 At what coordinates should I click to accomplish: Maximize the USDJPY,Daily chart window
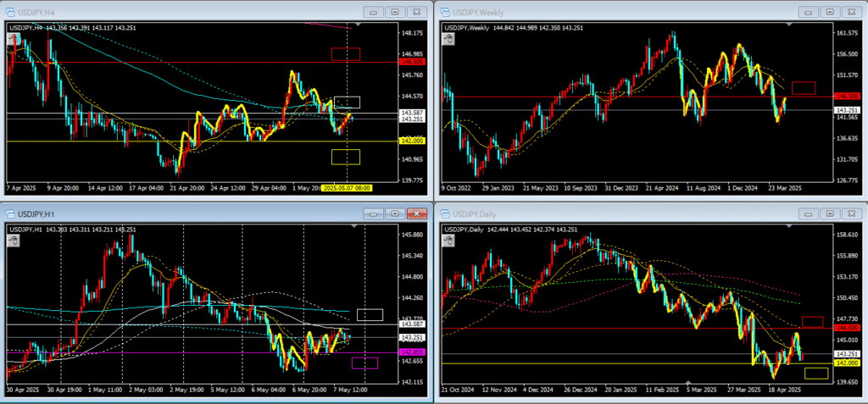(x=829, y=213)
